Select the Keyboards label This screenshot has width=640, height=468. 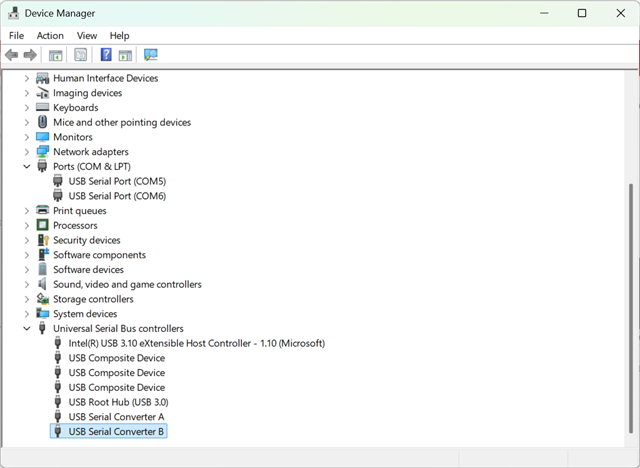[x=76, y=108]
